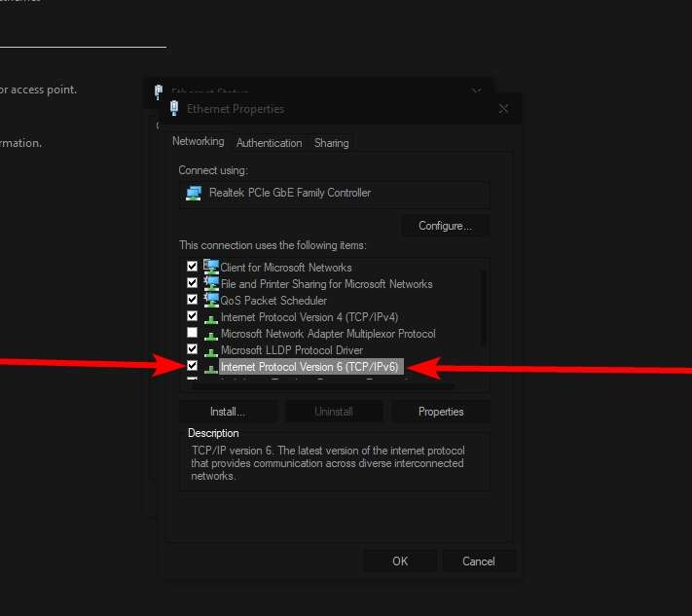Click Realtek PCIe GbE Family Controller field
Image resolution: width=692 pixels, height=616 pixels.
tap(335, 194)
